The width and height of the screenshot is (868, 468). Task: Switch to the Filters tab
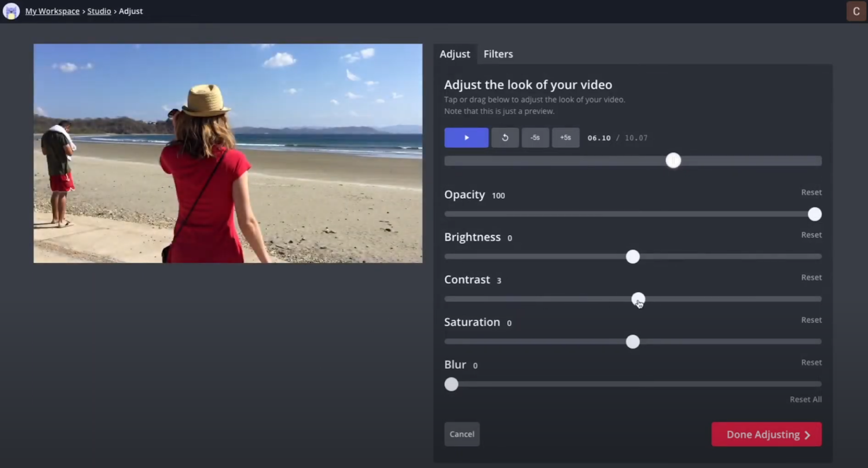[x=498, y=54]
